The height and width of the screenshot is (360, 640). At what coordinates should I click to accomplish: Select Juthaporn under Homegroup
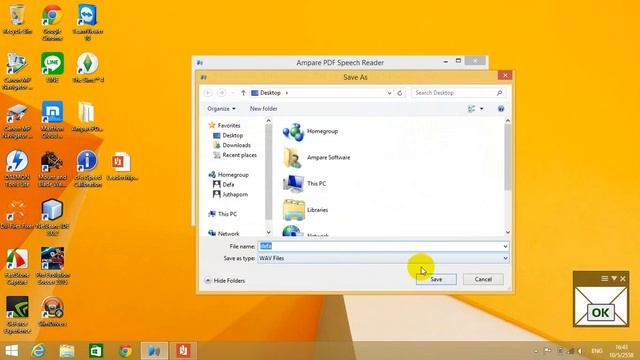(234, 194)
